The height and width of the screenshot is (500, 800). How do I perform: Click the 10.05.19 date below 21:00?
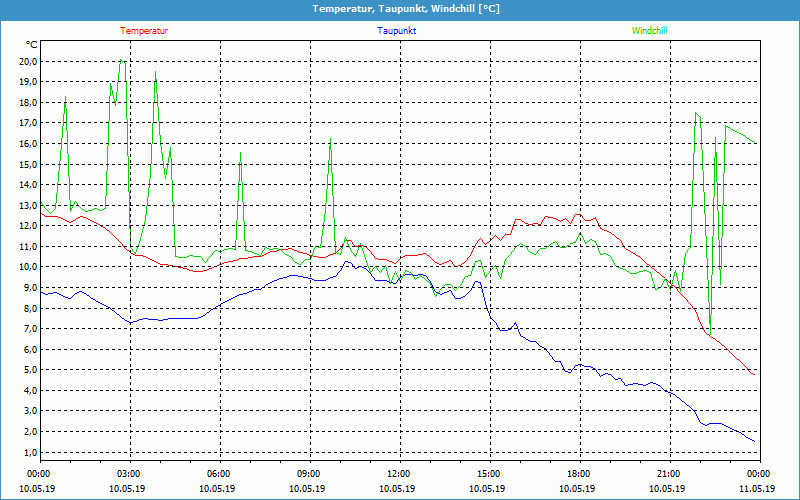pos(667,488)
